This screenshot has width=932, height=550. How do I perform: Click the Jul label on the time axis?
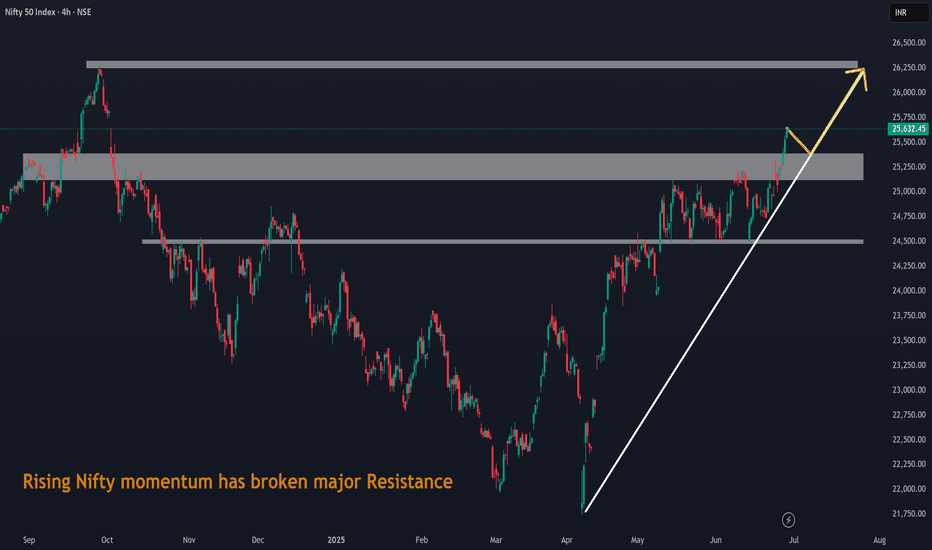(794, 540)
